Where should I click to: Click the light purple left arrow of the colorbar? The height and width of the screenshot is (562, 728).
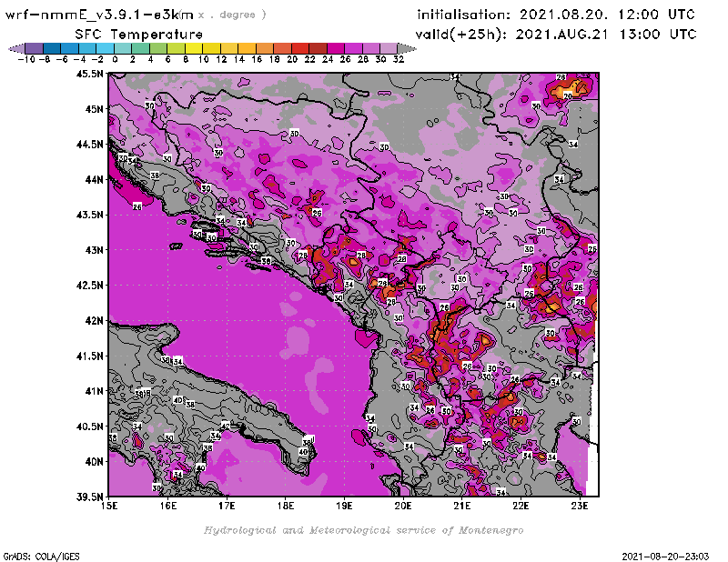(16, 48)
